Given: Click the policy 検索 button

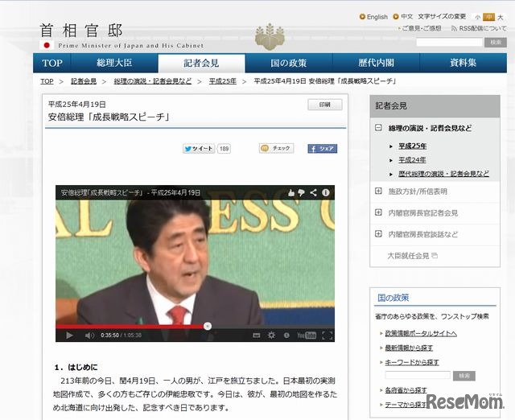Looking at the screenshot, I should [x=464, y=376].
